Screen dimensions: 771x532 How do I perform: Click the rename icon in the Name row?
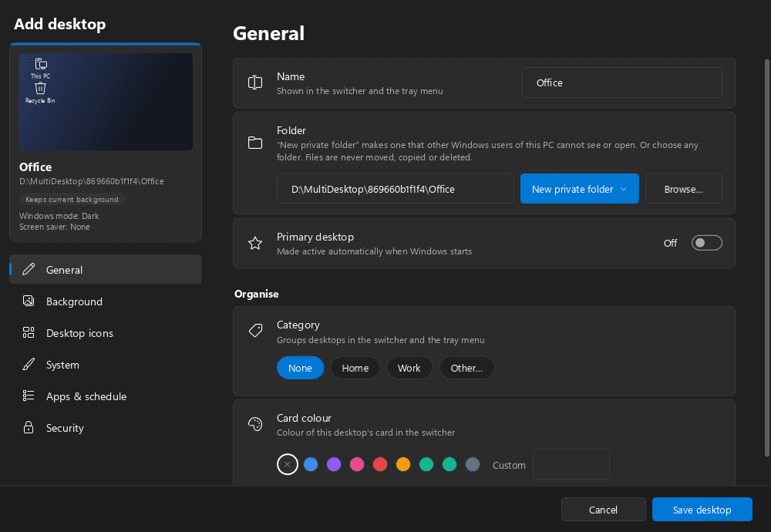click(254, 82)
